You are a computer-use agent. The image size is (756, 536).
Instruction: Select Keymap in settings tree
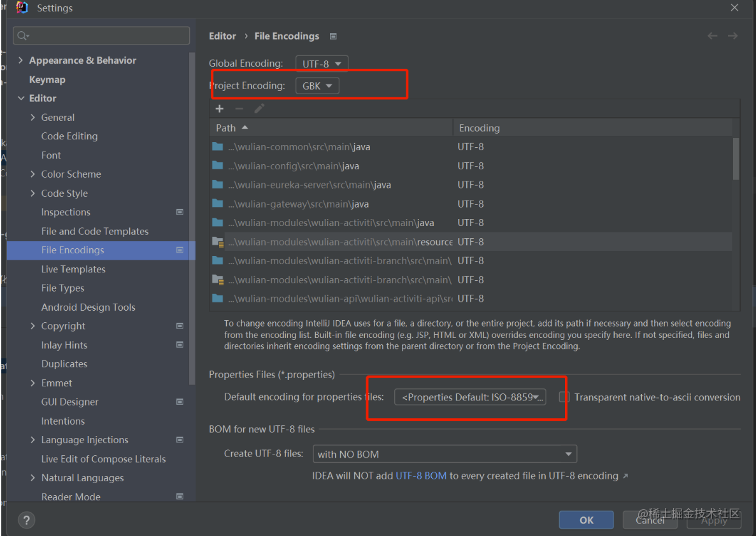[47, 80]
